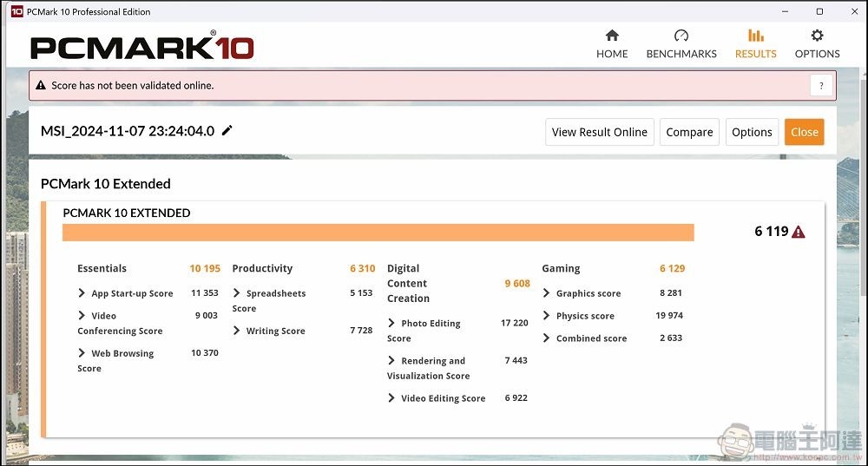Click View Result Online button
Viewport: 868px width, 466px height.
(600, 132)
